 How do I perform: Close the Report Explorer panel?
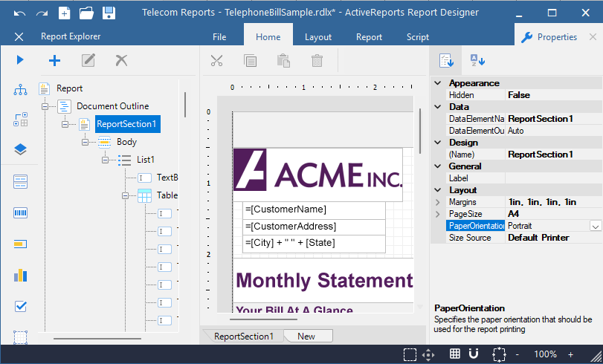[x=19, y=37]
